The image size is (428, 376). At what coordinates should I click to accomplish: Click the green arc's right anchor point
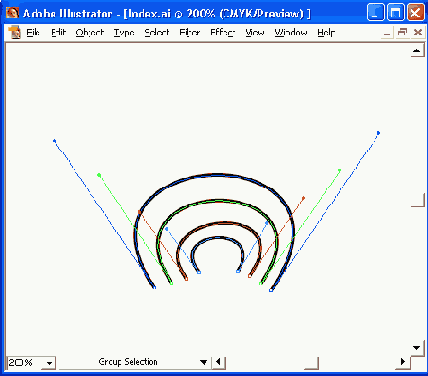[x=261, y=284]
